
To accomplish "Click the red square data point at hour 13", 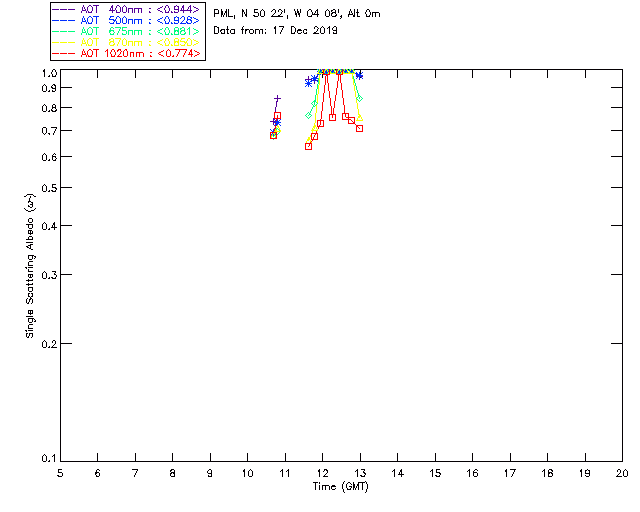I will click(x=360, y=128).
